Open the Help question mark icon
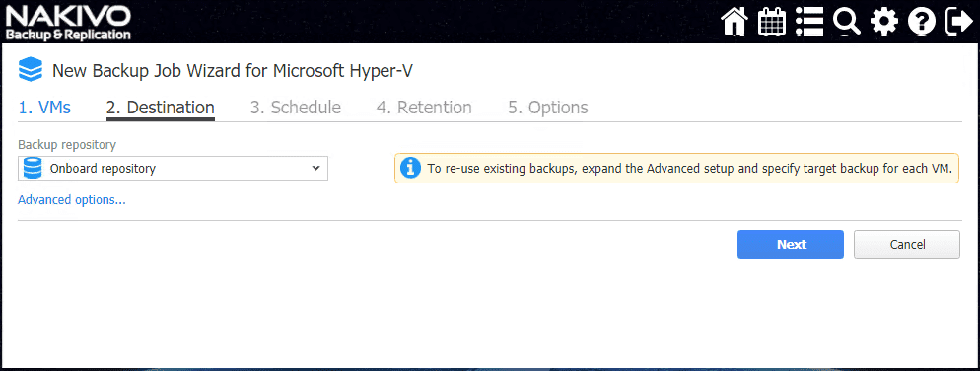 921,22
